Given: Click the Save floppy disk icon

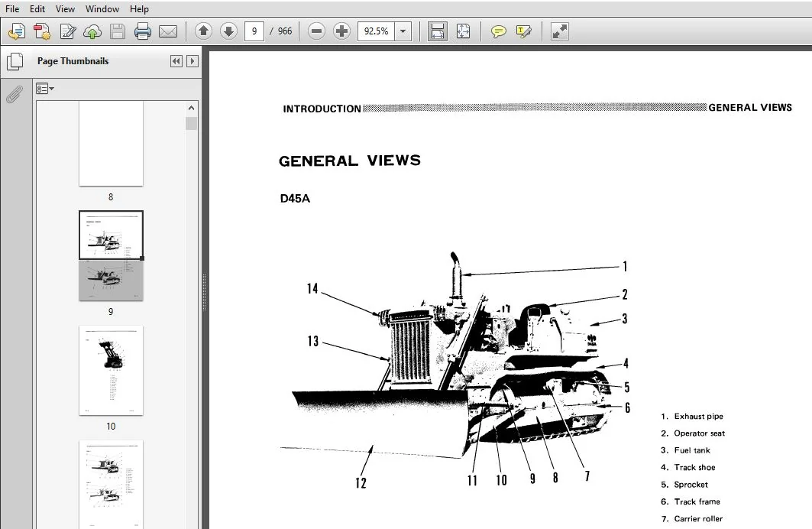Looking at the screenshot, I should (118, 31).
